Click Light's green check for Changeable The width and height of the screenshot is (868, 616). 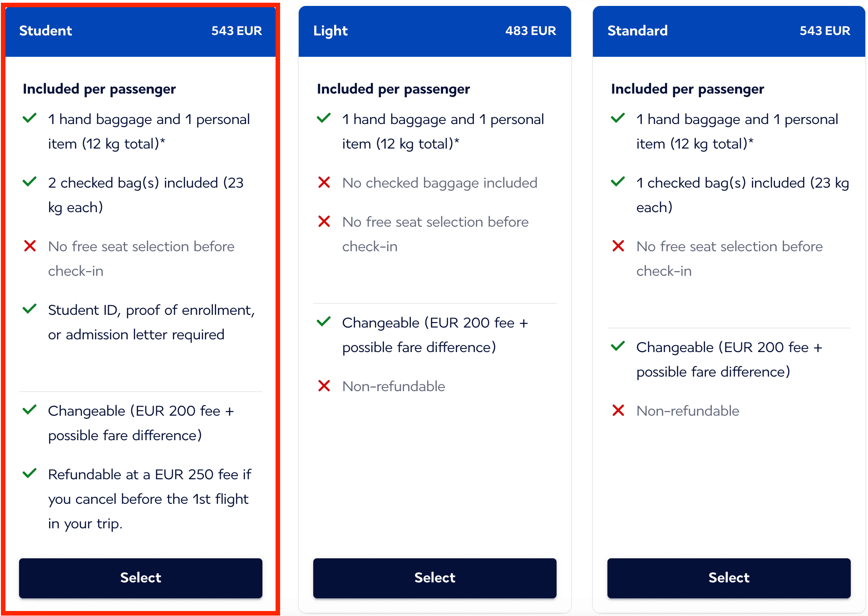point(324,322)
